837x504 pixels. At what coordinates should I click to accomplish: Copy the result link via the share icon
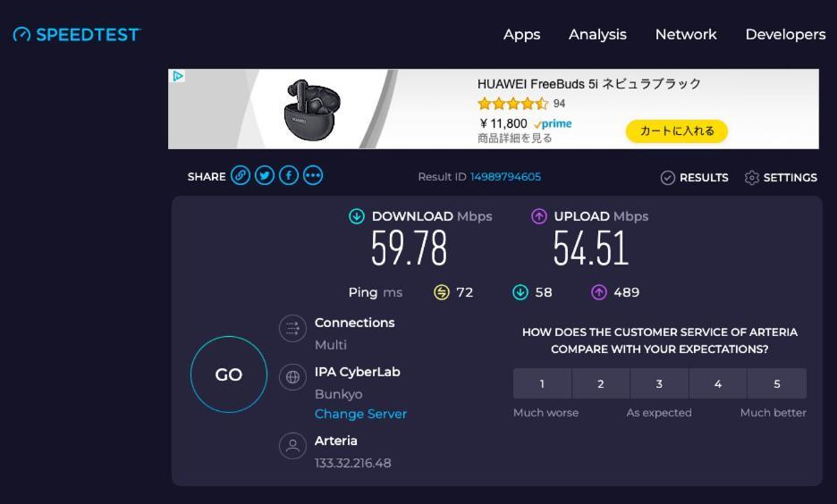point(241,175)
